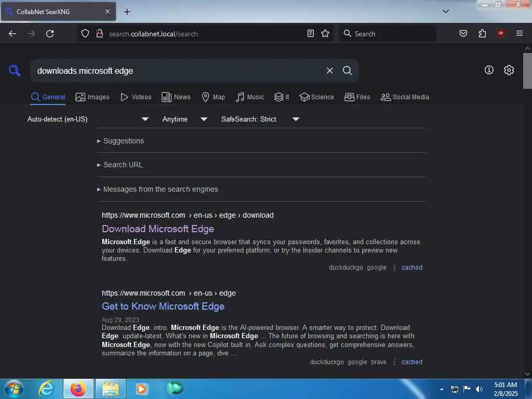Click the network tray icon
The width and height of the screenshot is (532, 399).
click(454, 389)
